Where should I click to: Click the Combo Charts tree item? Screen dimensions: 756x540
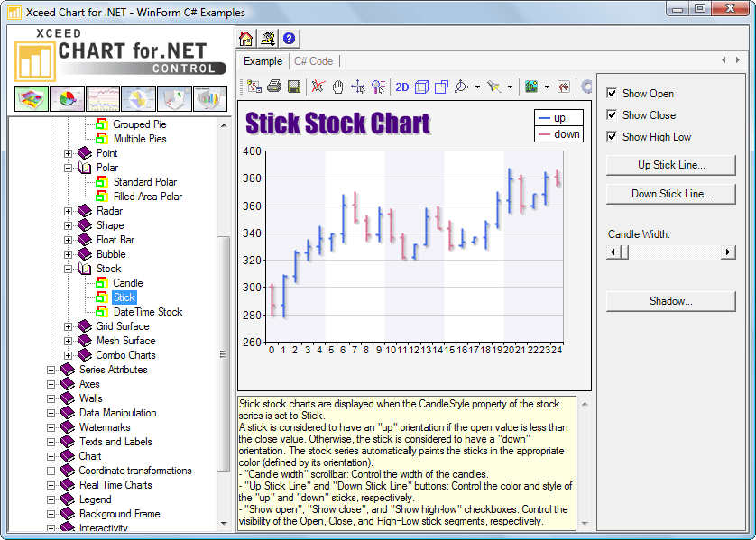coord(125,355)
